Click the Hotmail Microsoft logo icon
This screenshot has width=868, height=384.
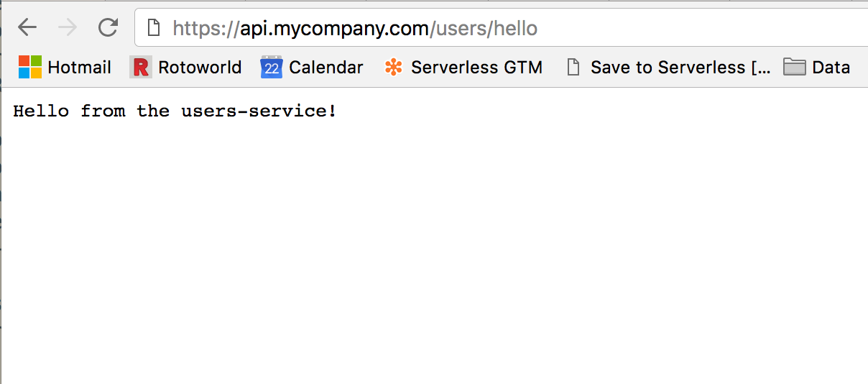[30, 68]
